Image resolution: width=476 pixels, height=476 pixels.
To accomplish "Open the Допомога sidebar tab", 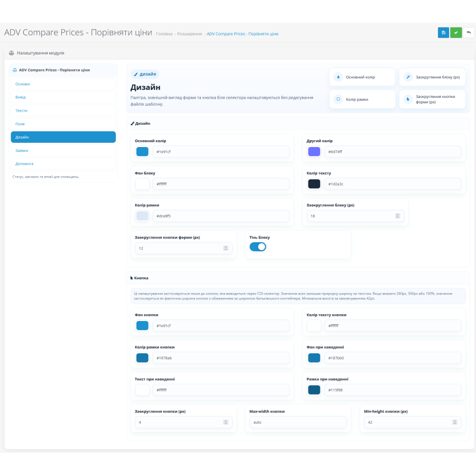I will tap(63, 163).
